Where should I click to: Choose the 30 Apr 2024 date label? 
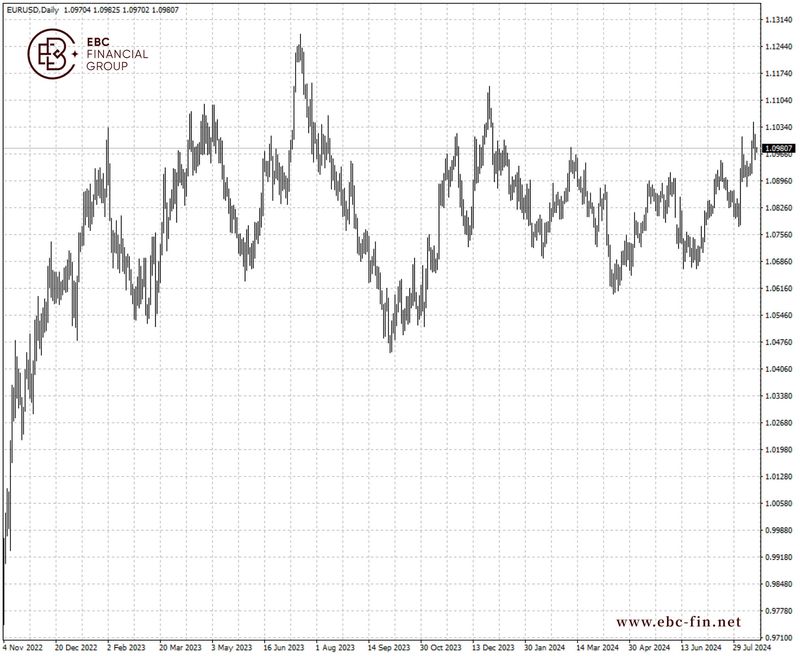click(x=648, y=647)
